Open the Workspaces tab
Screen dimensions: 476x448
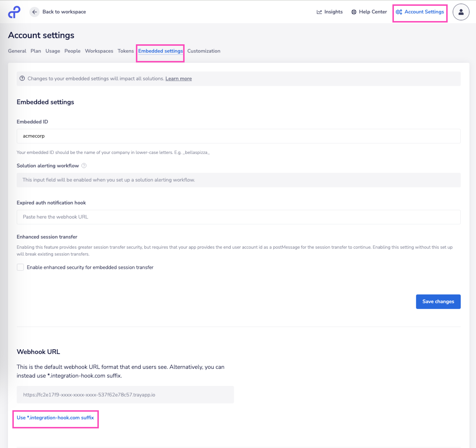99,51
